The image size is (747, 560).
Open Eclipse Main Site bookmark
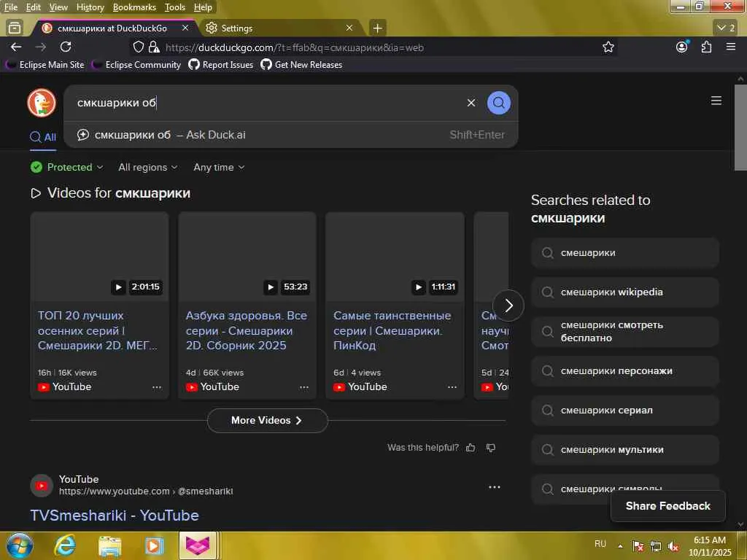[45, 65]
